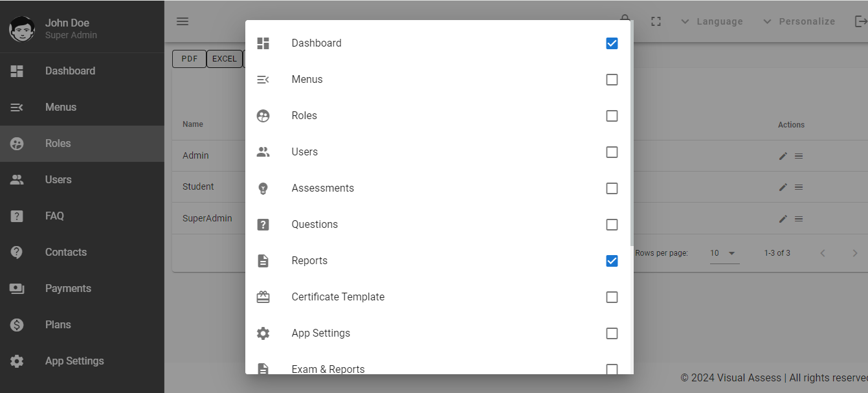Click the notification bell icon
The image size is (868, 393).
[624, 19]
